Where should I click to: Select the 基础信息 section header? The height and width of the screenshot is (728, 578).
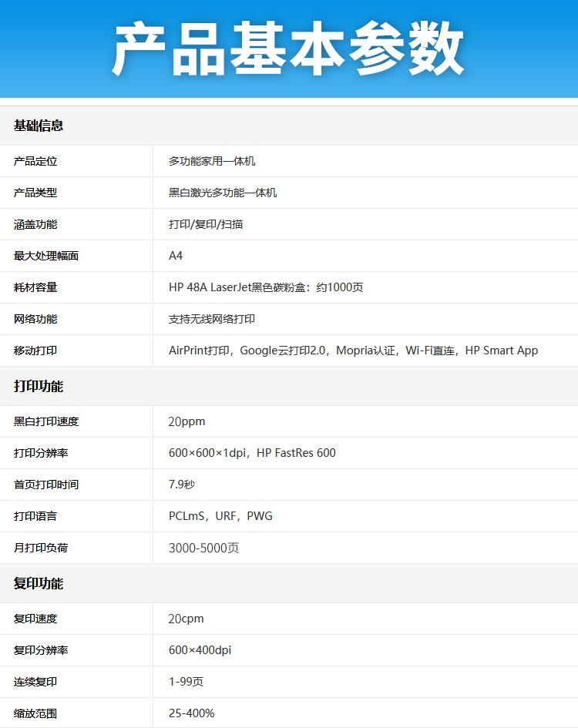(39, 126)
